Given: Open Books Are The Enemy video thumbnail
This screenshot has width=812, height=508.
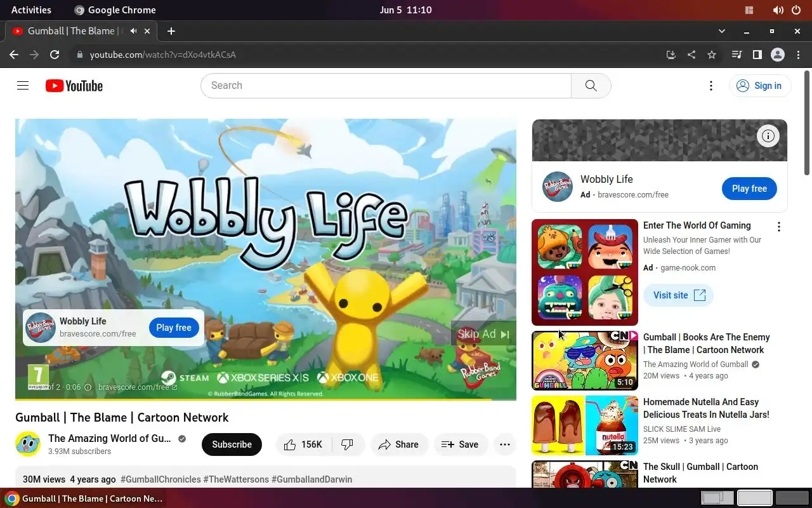Looking at the screenshot, I should tap(585, 361).
